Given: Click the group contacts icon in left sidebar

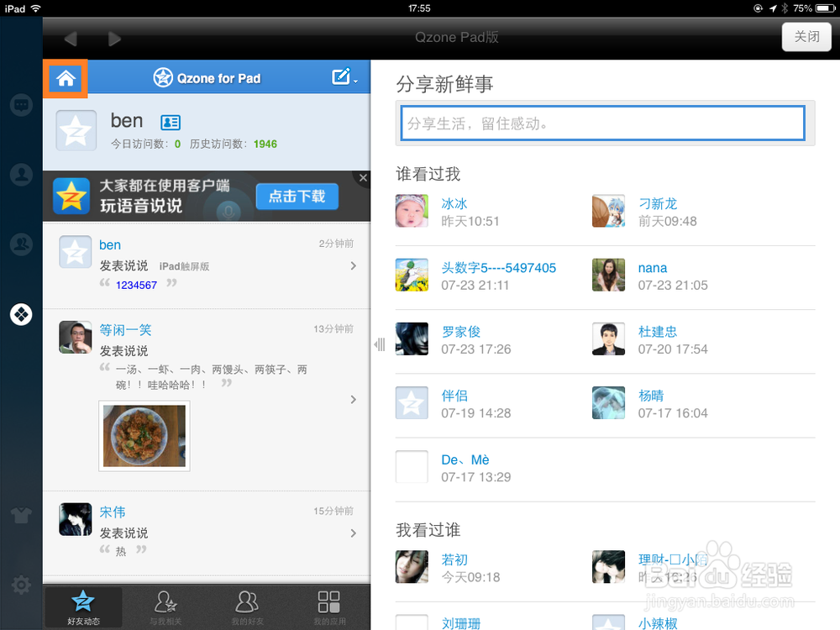Looking at the screenshot, I should coord(21,244).
